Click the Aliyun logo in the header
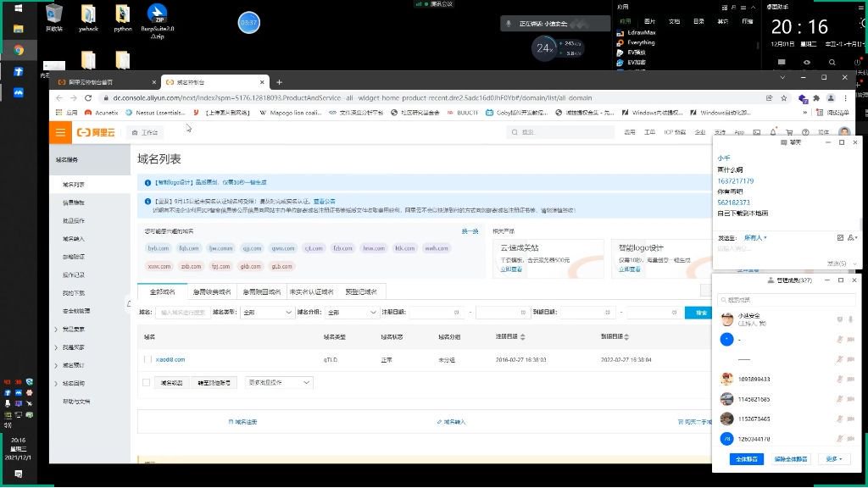This screenshot has width=868, height=488. coord(96,132)
